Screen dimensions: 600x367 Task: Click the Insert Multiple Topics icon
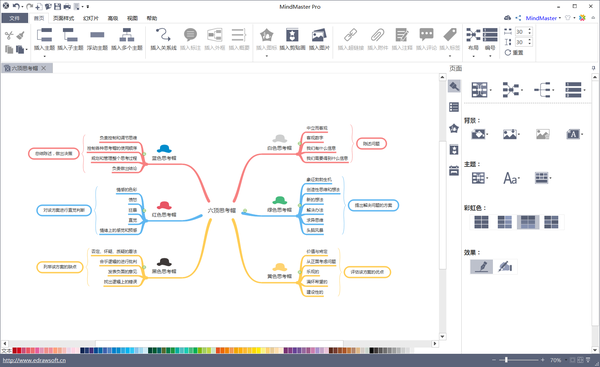(x=127, y=35)
